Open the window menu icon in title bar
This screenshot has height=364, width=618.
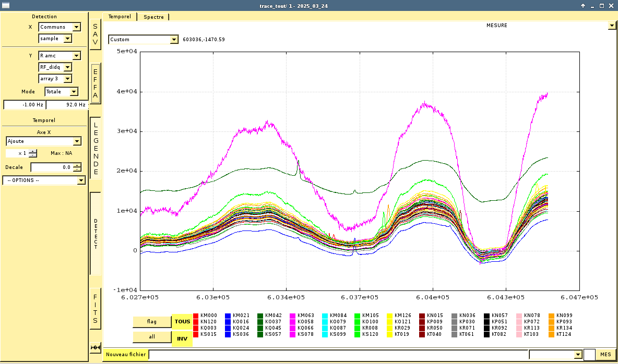[6, 5]
